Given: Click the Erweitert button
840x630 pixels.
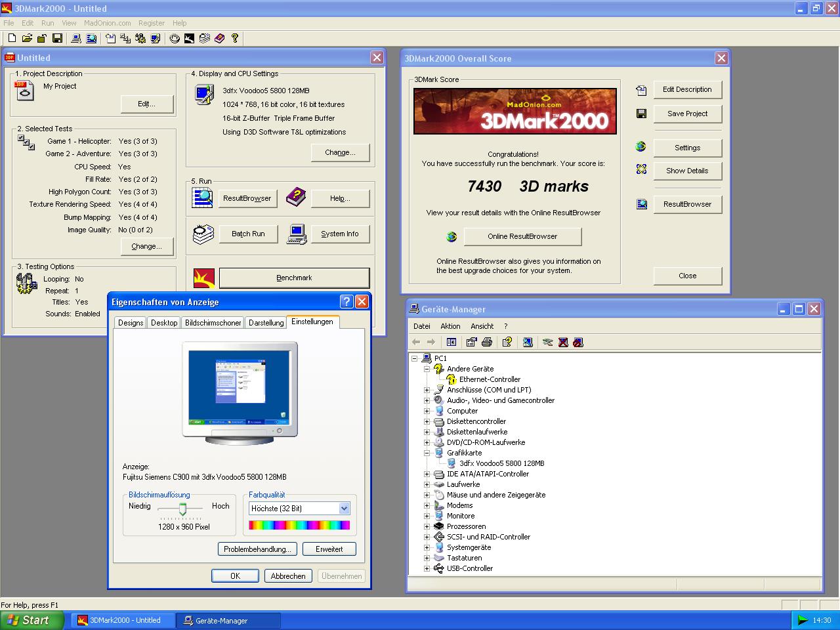Looking at the screenshot, I should (x=329, y=549).
